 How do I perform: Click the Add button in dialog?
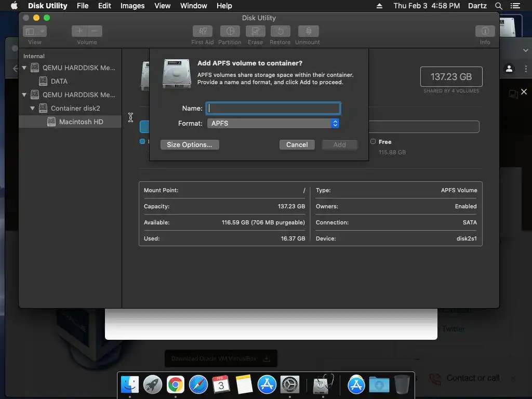(x=340, y=145)
